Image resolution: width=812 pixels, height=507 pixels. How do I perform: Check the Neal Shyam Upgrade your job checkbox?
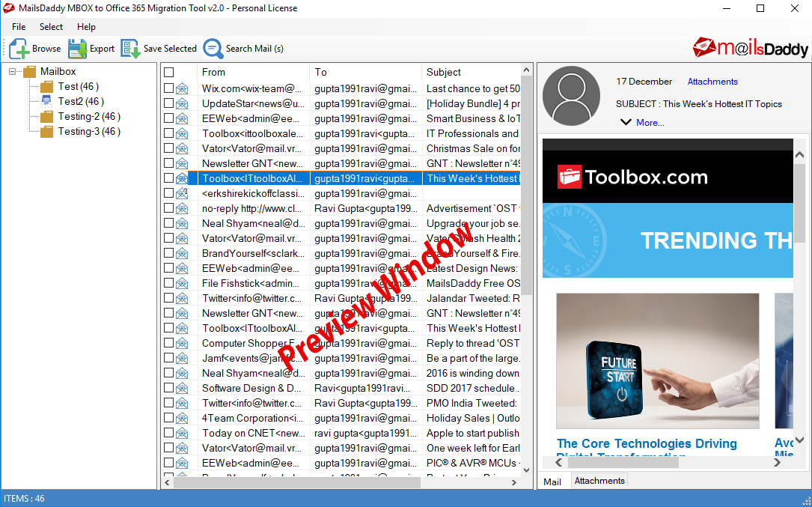pos(169,223)
